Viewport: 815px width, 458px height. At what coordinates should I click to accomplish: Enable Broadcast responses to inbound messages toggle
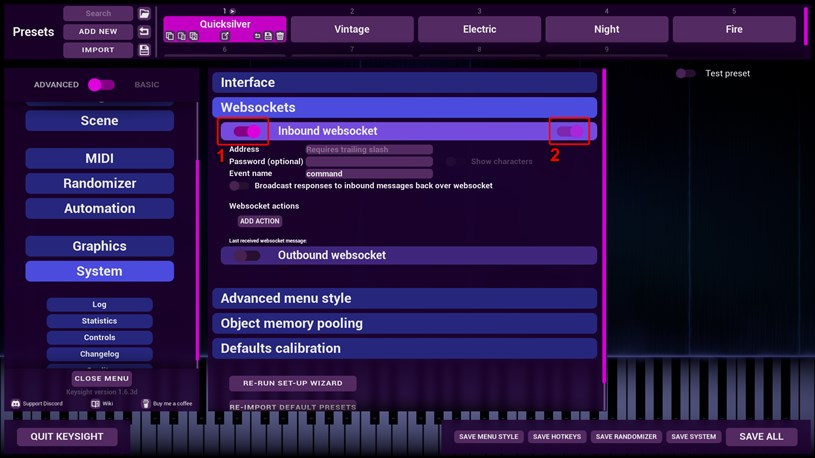click(x=239, y=186)
